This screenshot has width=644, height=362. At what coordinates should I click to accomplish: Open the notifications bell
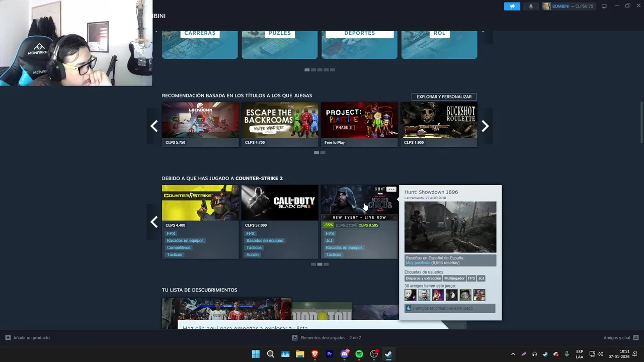point(531,7)
